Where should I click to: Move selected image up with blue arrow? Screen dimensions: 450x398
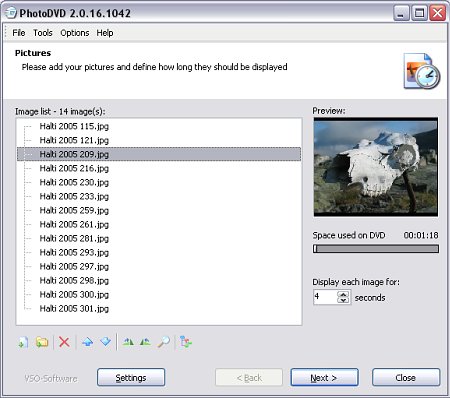click(88, 342)
